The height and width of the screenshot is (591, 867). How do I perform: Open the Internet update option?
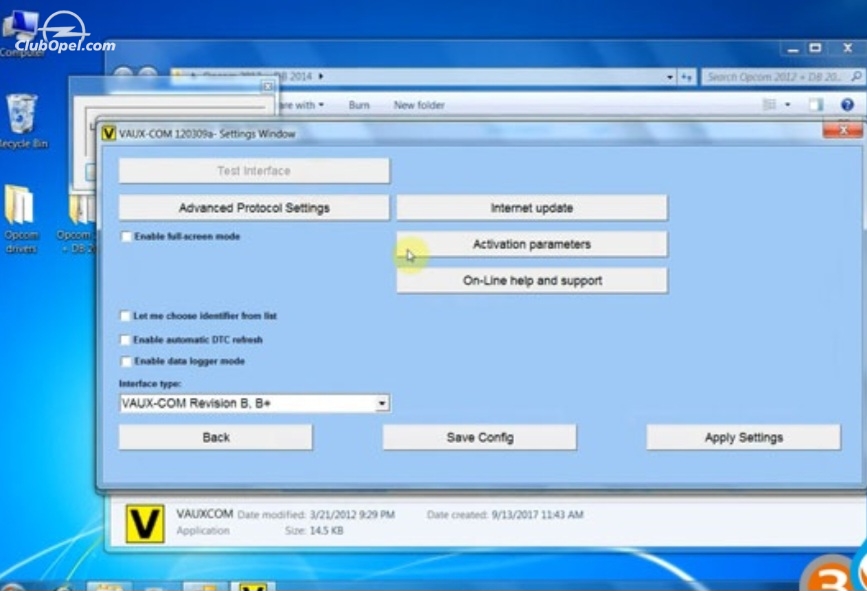532,208
